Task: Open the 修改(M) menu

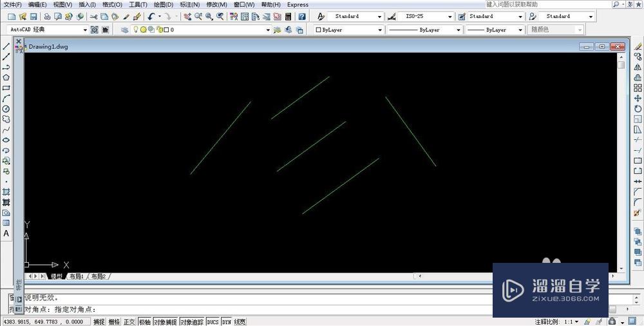Action: pyautogui.click(x=216, y=5)
